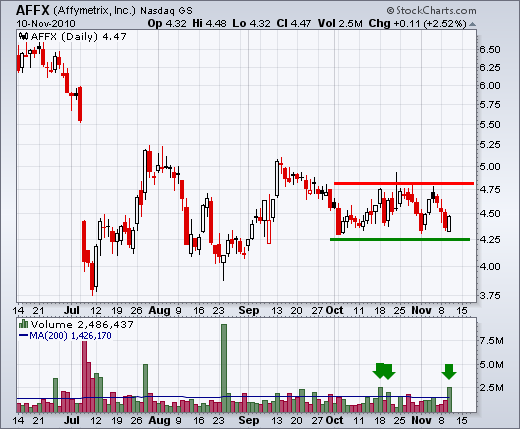This screenshot has height=429, width=520.
Task: Click the 5.50 price axis label
Action: [x=490, y=124]
